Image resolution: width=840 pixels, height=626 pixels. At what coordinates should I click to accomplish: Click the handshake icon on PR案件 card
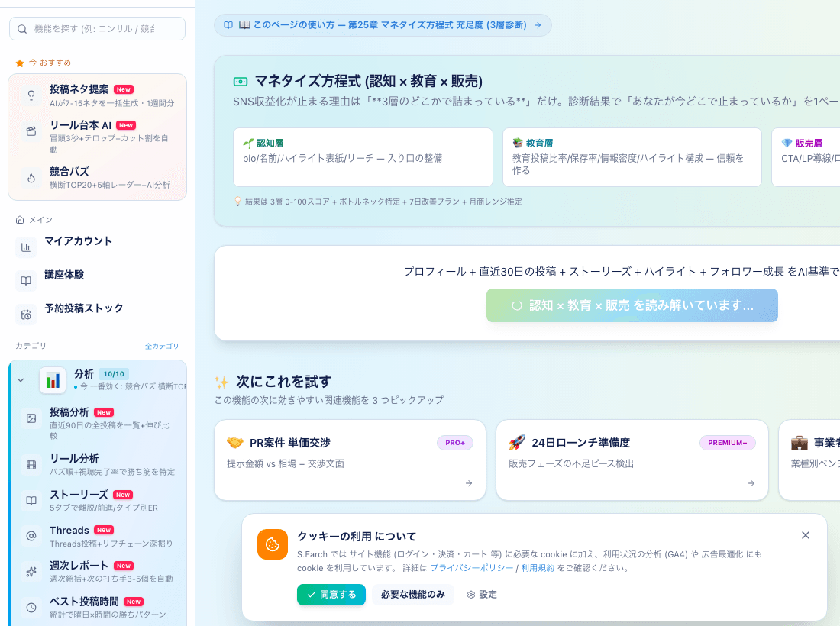pos(234,442)
